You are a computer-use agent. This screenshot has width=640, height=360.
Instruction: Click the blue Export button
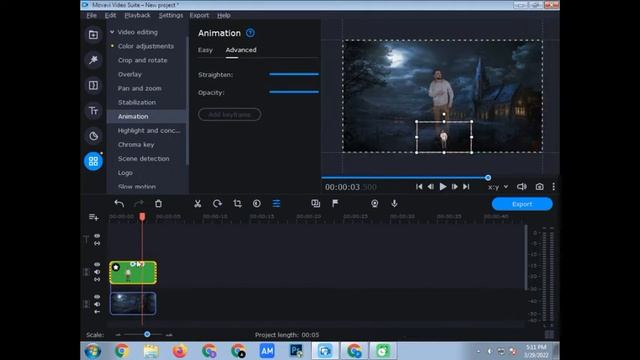[522, 204]
